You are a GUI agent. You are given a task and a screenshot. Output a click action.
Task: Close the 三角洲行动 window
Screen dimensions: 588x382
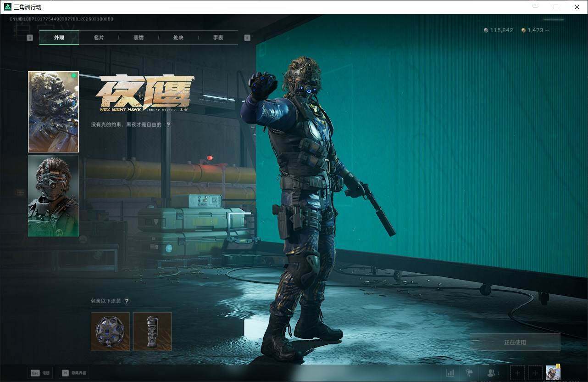tap(577, 7)
